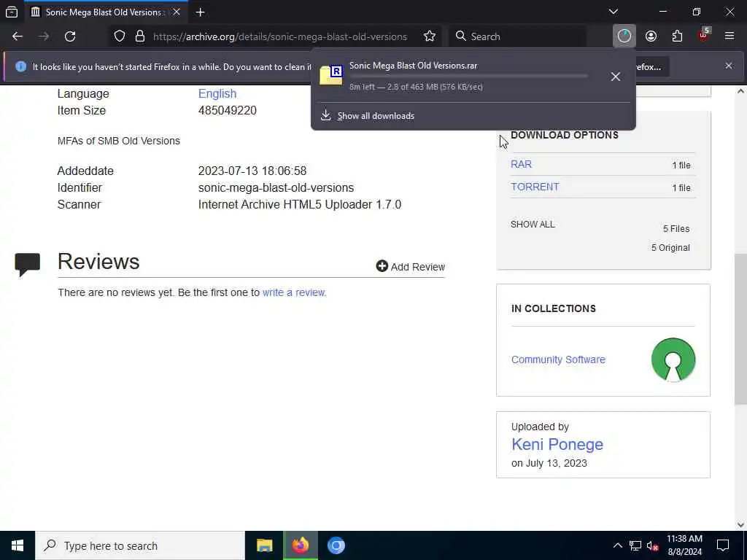This screenshot has height=560, width=747.
Task: Click the scrollbar up arrow
Action: click(x=740, y=91)
